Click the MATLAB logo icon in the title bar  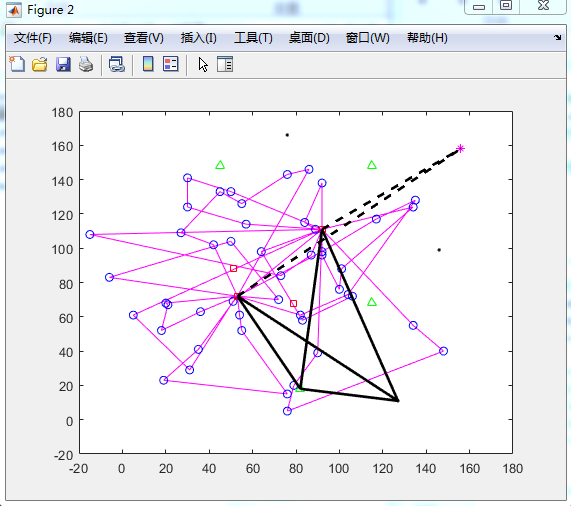(x=14, y=10)
